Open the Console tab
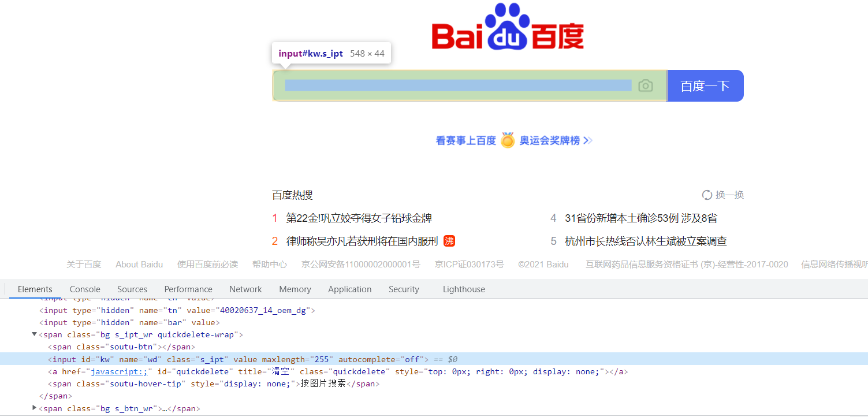The height and width of the screenshot is (417, 868). [x=85, y=289]
